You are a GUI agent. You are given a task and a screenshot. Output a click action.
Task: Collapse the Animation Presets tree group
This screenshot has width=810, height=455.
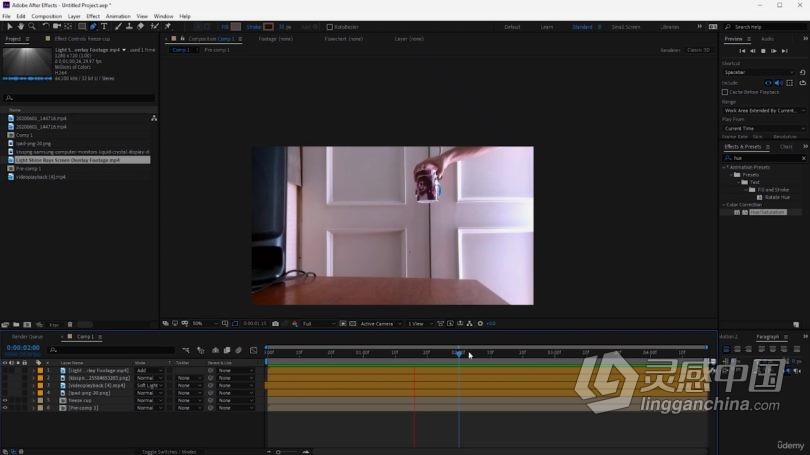coord(724,167)
